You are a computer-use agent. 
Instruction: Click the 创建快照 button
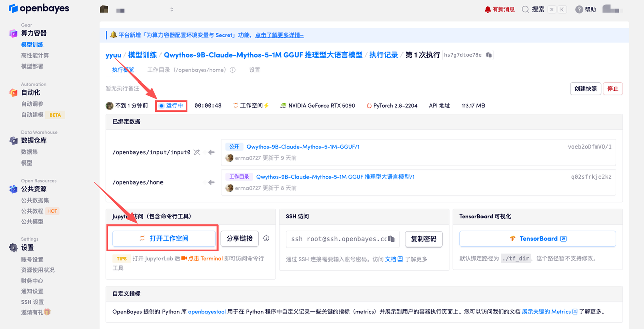coord(586,89)
